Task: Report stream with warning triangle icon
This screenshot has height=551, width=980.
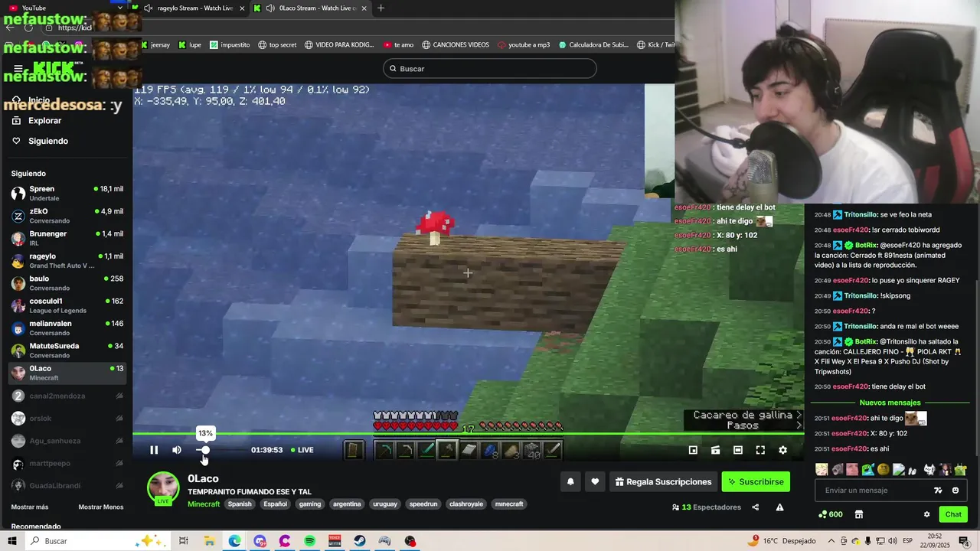Action: pos(779,507)
